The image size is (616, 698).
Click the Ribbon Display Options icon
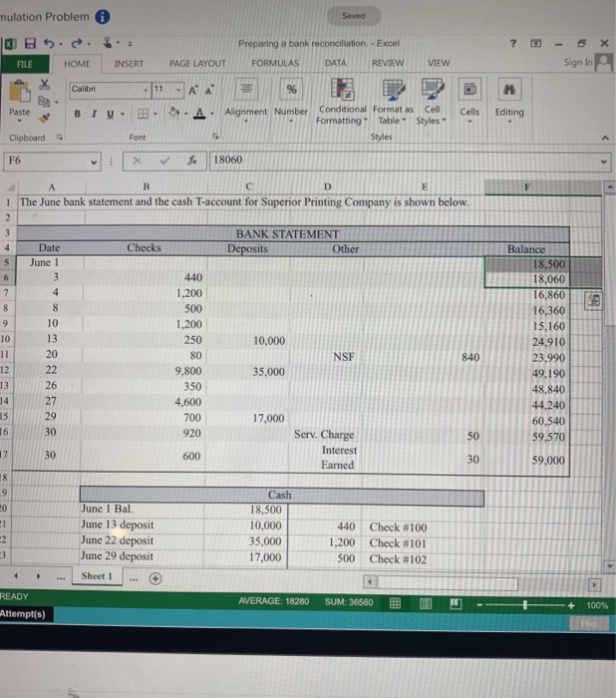536,43
